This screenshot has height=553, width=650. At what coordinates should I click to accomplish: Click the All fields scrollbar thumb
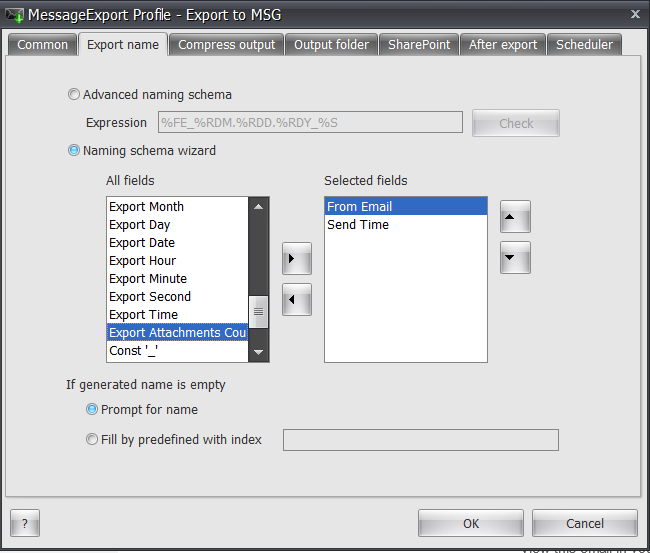[x=259, y=312]
